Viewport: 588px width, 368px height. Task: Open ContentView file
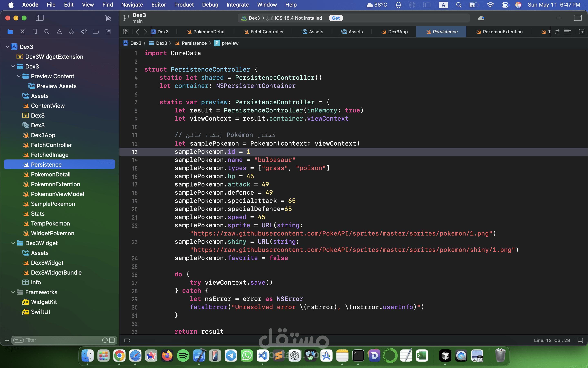[x=44, y=106]
